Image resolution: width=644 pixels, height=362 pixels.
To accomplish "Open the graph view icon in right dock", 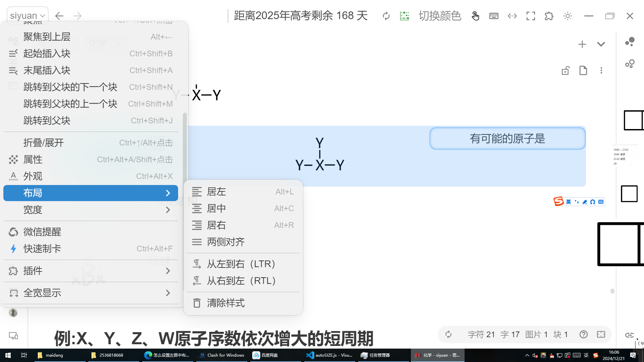I will [x=630, y=42].
